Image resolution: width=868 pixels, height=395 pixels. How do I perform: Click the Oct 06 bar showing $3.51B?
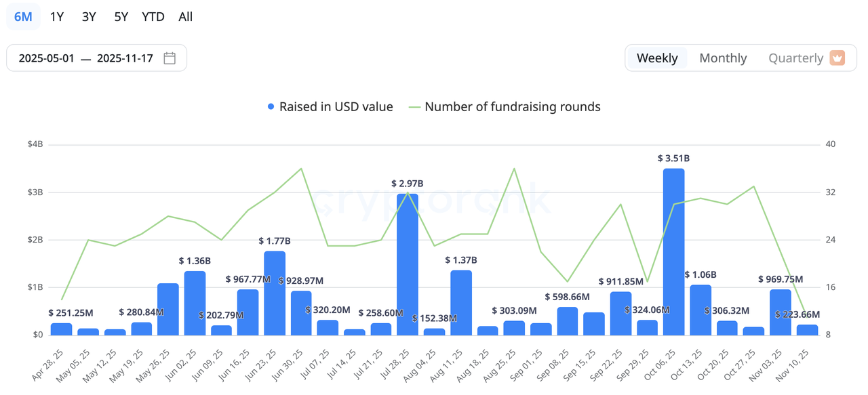tap(673, 252)
